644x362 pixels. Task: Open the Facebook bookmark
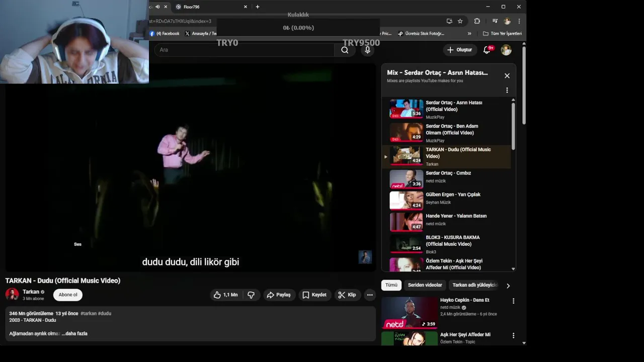tap(165, 34)
